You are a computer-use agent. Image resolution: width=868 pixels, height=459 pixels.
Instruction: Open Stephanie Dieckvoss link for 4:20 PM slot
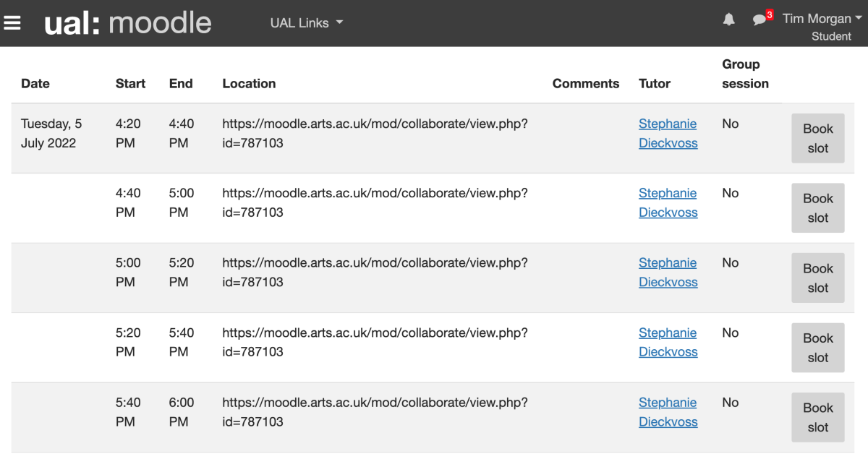(x=668, y=133)
